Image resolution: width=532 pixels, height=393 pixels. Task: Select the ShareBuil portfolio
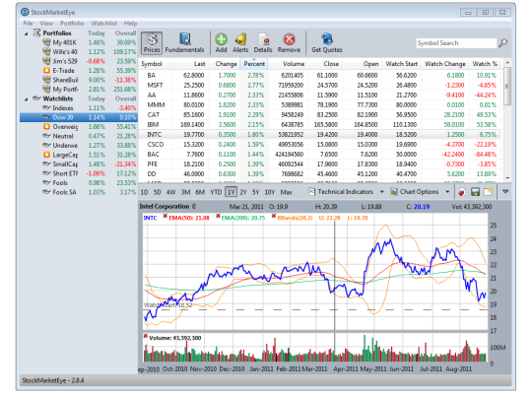[65, 80]
